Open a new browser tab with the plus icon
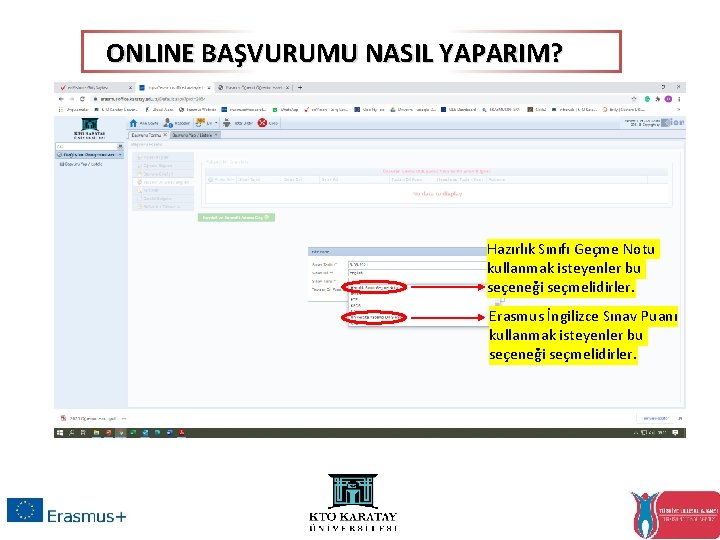Image resolution: width=720 pixels, height=540 pixels. click(x=300, y=87)
